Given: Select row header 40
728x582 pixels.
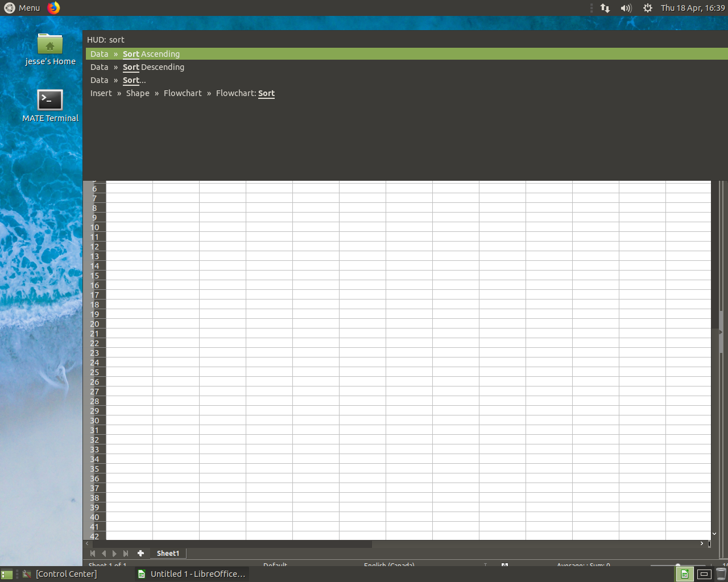Looking at the screenshot, I should [x=94, y=517].
